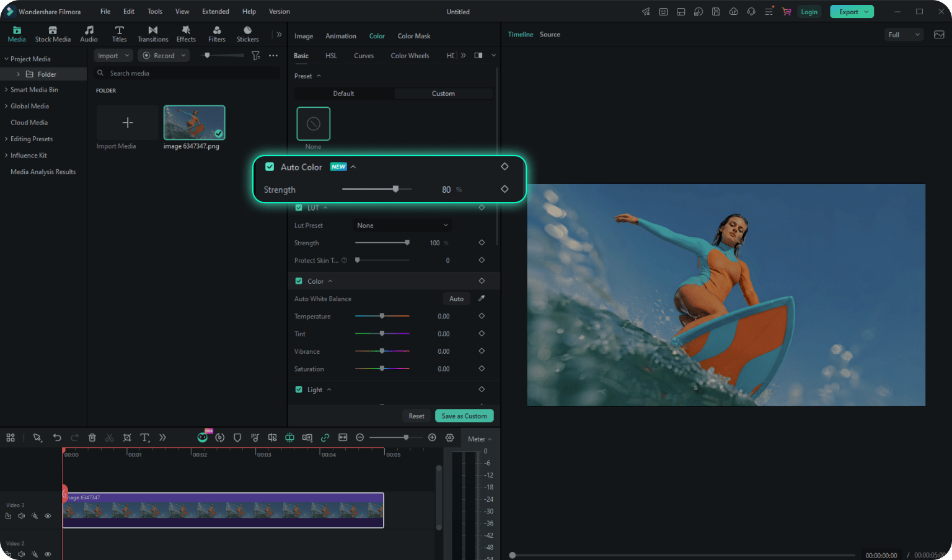Click the cloud upload icon in title bar
The image size is (952, 560).
click(734, 12)
